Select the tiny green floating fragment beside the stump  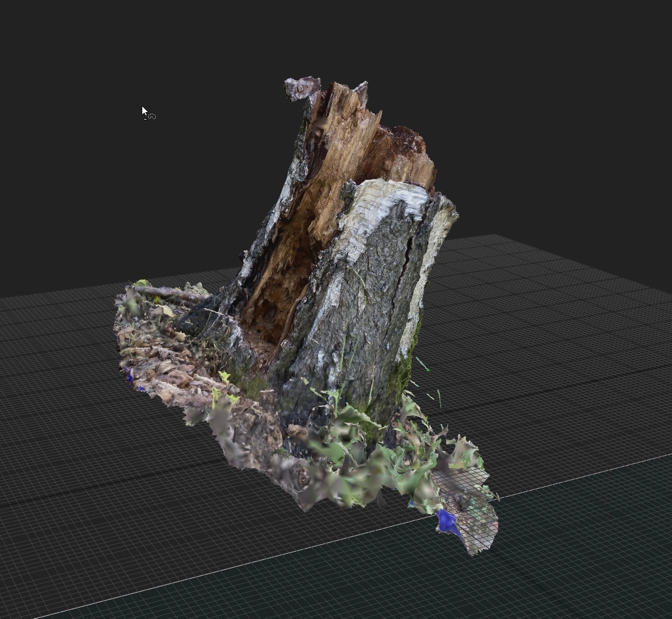tap(428, 370)
